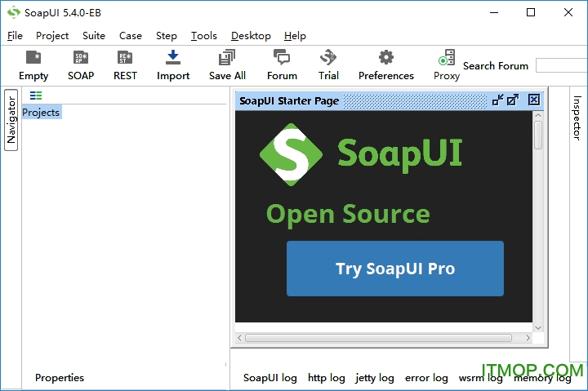Minimize the SoapUI Starter Page panel
The width and height of the screenshot is (588, 391).
[x=497, y=100]
